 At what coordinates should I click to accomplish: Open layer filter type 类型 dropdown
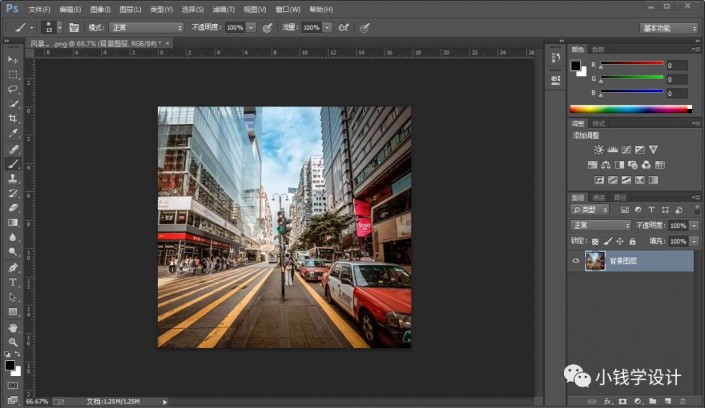pos(589,210)
